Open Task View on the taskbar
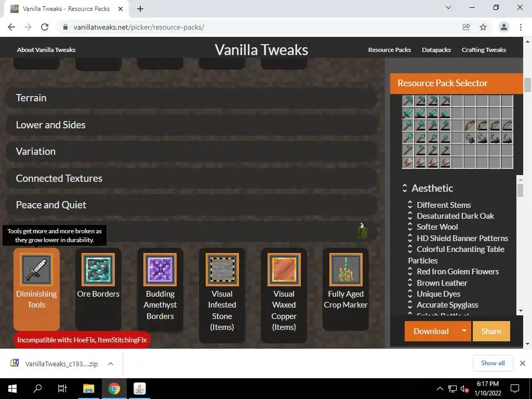Screen dimensions: 532x399 (62, 389)
